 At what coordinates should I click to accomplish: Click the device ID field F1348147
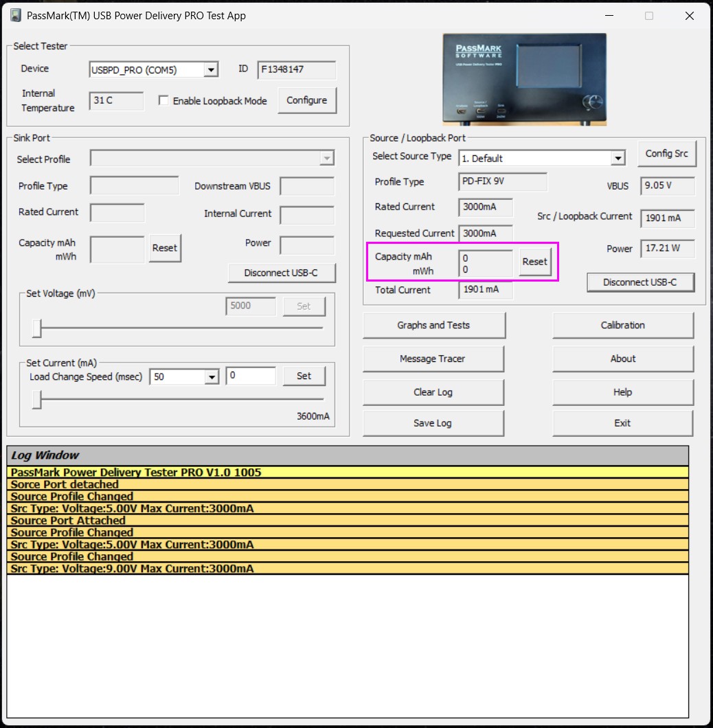point(296,69)
